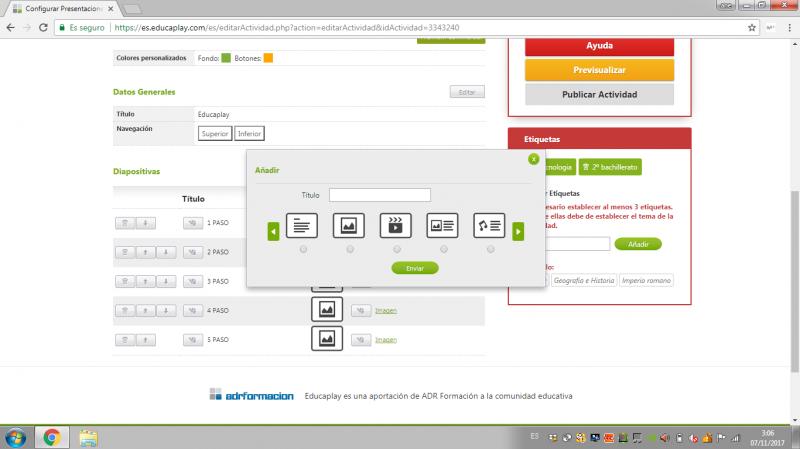Image resolution: width=800 pixels, height=449 pixels.
Task: Click the tag input field beside Añadir
Action: (577, 244)
